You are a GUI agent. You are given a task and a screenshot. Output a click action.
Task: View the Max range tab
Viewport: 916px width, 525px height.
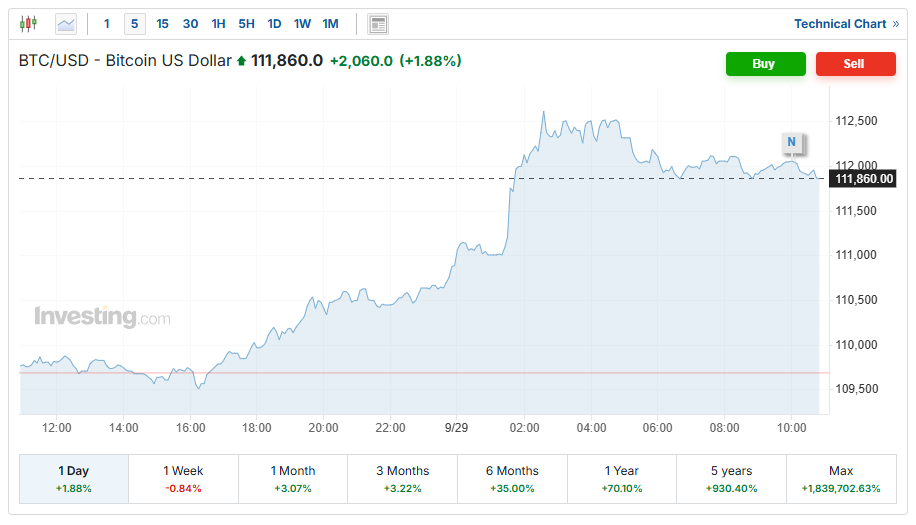tap(841, 479)
